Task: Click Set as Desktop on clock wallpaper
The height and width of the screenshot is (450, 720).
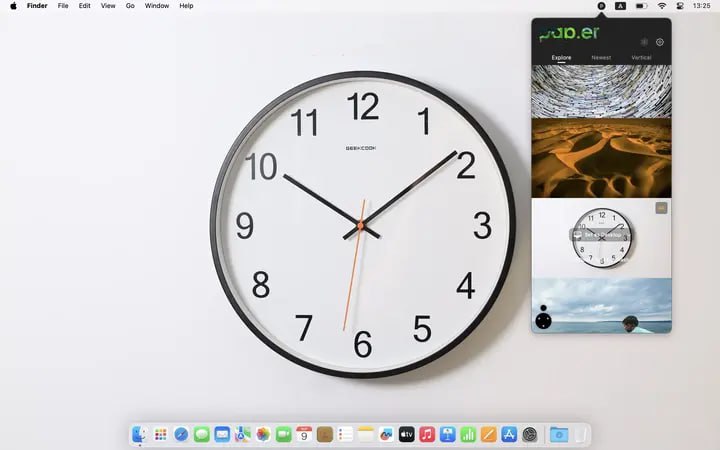Action: [x=601, y=235]
